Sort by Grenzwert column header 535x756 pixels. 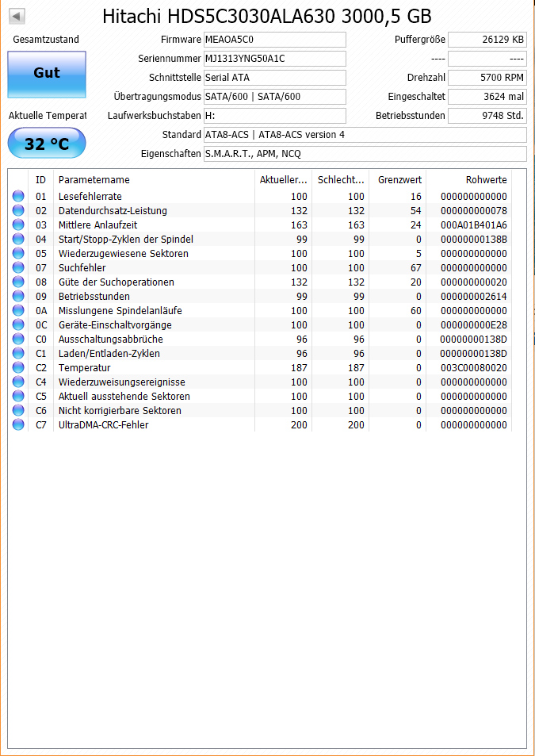click(x=398, y=180)
